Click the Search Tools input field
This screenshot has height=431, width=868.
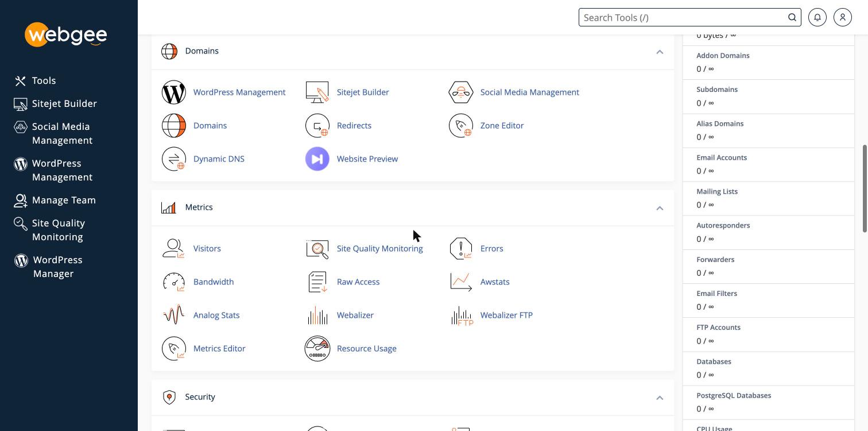[689, 17]
